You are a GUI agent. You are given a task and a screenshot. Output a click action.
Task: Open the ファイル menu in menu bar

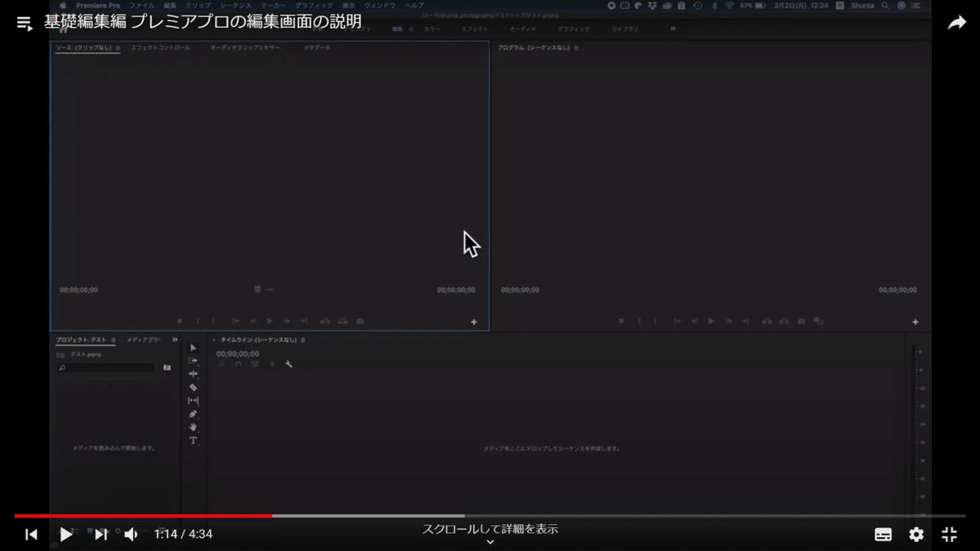tap(141, 5)
